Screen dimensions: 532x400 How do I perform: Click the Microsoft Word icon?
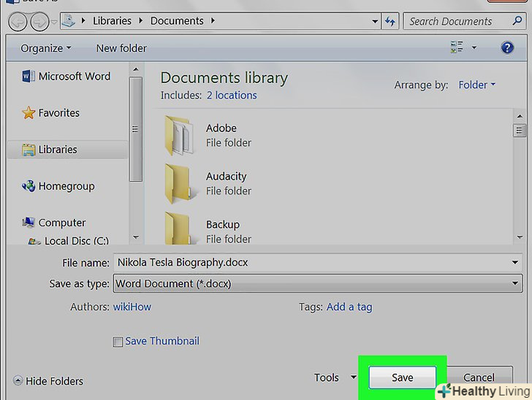click(x=28, y=76)
